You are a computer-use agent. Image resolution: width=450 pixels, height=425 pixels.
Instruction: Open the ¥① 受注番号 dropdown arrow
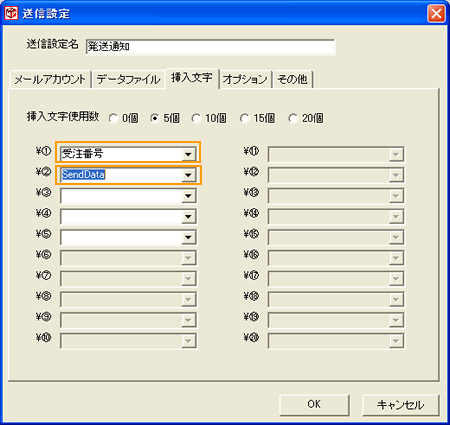[188, 154]
